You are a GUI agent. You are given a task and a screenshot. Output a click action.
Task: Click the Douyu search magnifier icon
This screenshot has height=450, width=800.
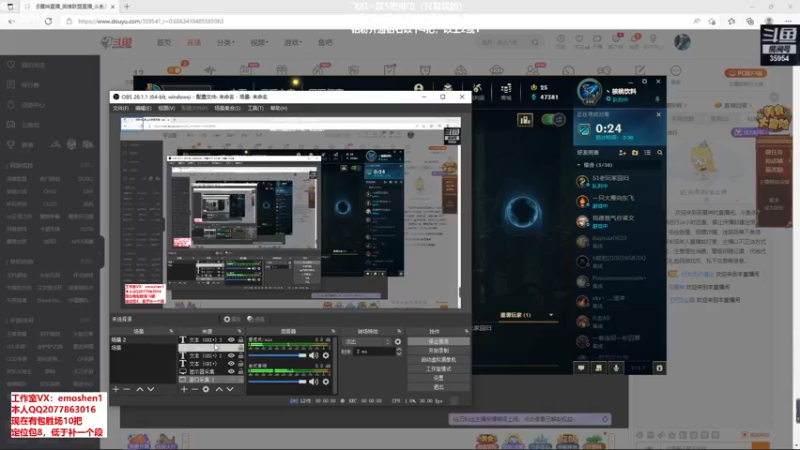(535, 42)
